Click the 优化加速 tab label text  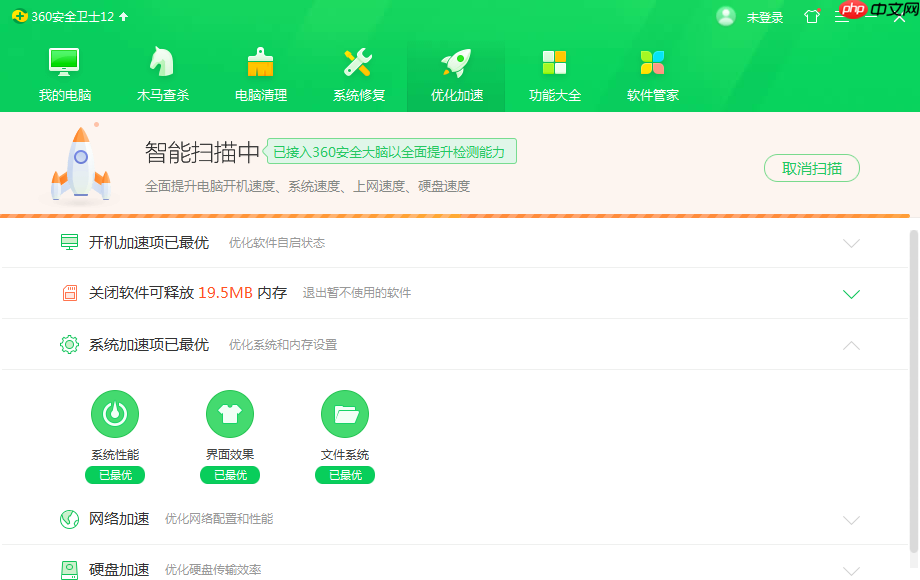pyautogui.click(x=456, y=95)
